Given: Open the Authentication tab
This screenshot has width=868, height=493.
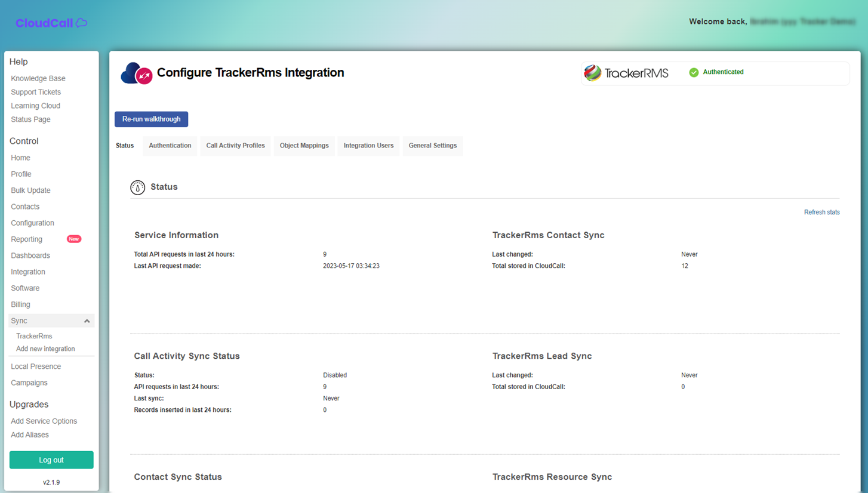Looking at the screenshot, I should 170,146.
